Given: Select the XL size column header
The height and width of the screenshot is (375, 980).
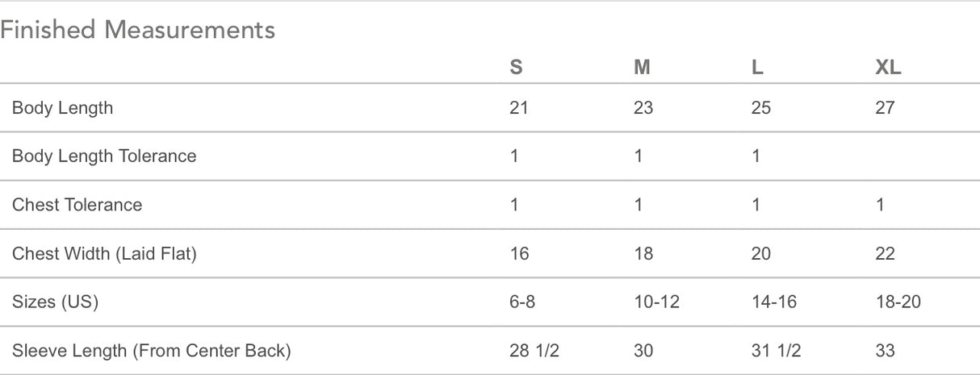Looking at the screenshot, I should pos(888,68).
